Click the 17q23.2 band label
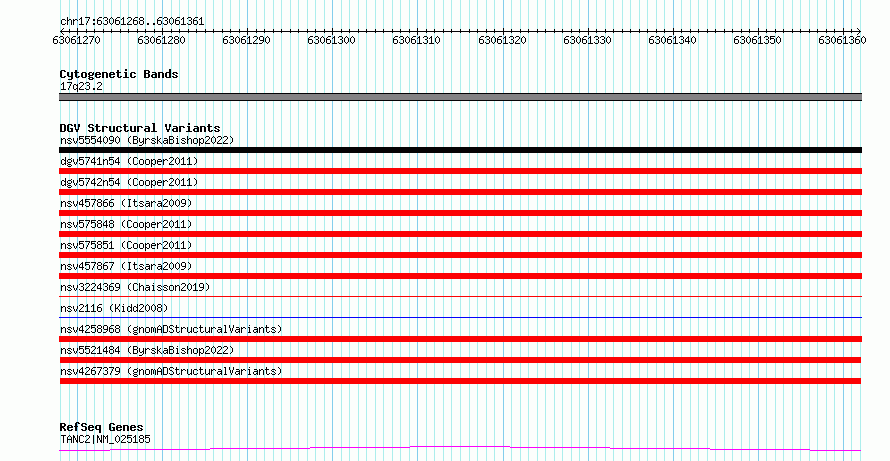This screenshot has height=461, width=890. click(x=81, y=87)
